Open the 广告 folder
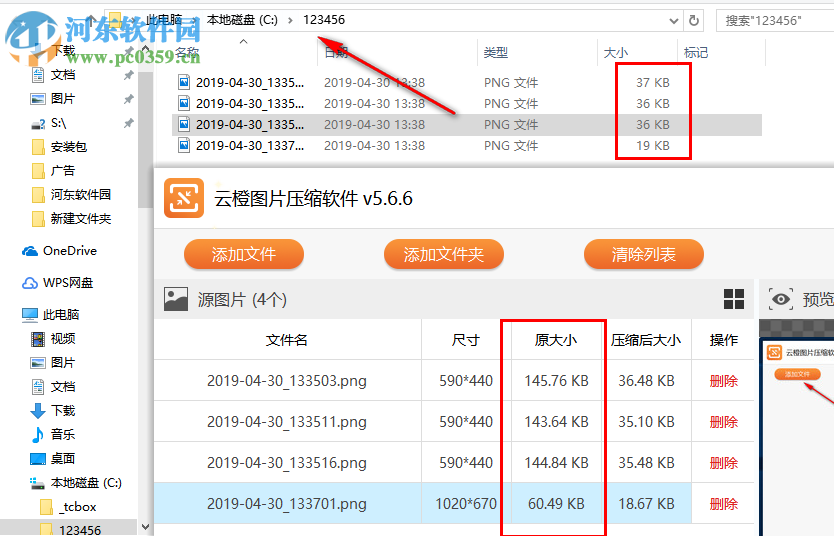 (63, 171)
